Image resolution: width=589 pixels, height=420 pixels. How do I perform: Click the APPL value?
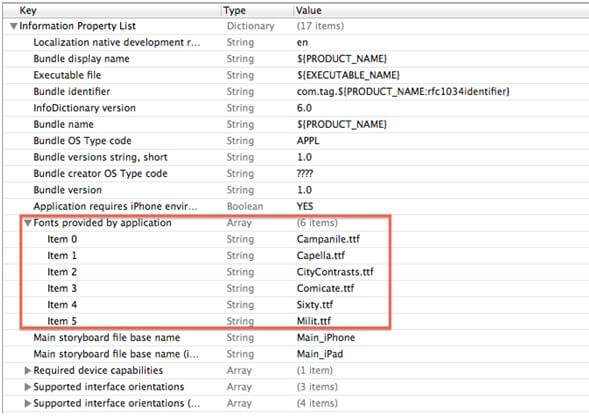pyautogui.click(x=308, y=141)
